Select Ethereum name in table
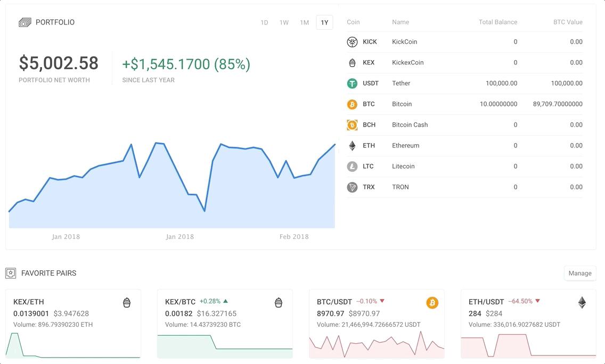 405,146
